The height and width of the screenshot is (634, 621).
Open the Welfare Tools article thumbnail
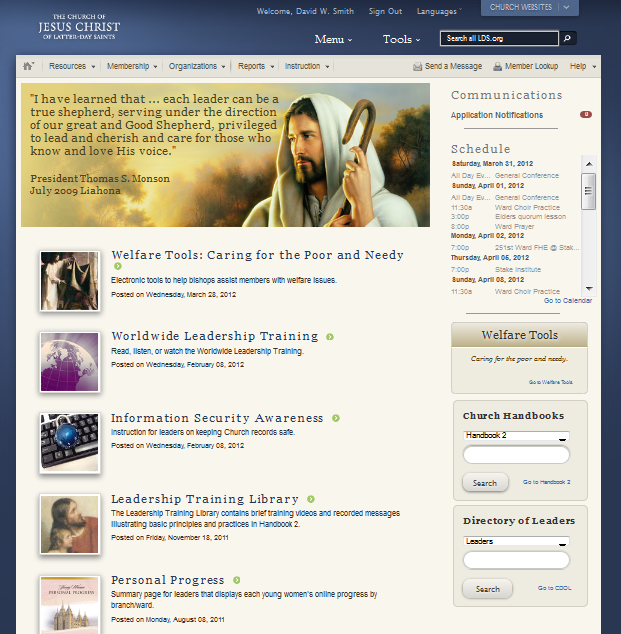(70, 281)
